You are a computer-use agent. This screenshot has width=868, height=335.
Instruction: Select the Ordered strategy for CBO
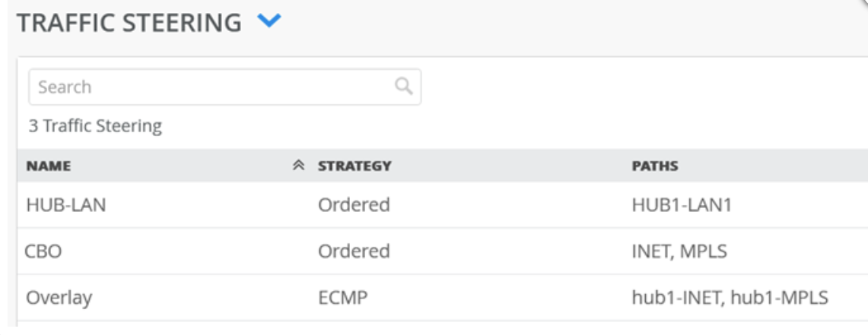354,251
